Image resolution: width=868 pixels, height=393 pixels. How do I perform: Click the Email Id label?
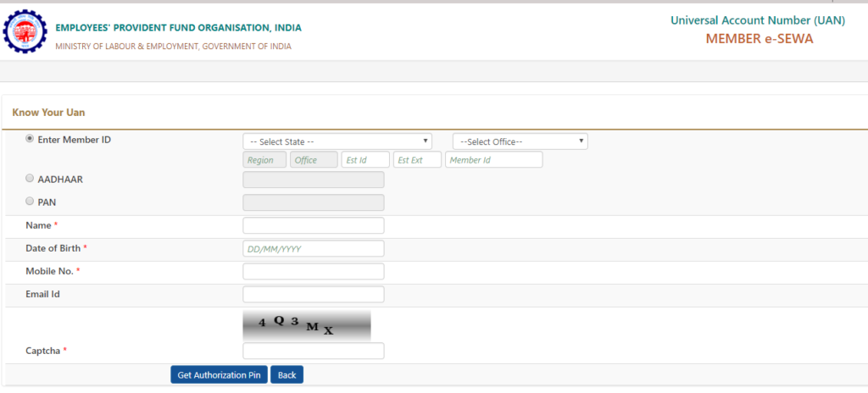click(42, 295)
